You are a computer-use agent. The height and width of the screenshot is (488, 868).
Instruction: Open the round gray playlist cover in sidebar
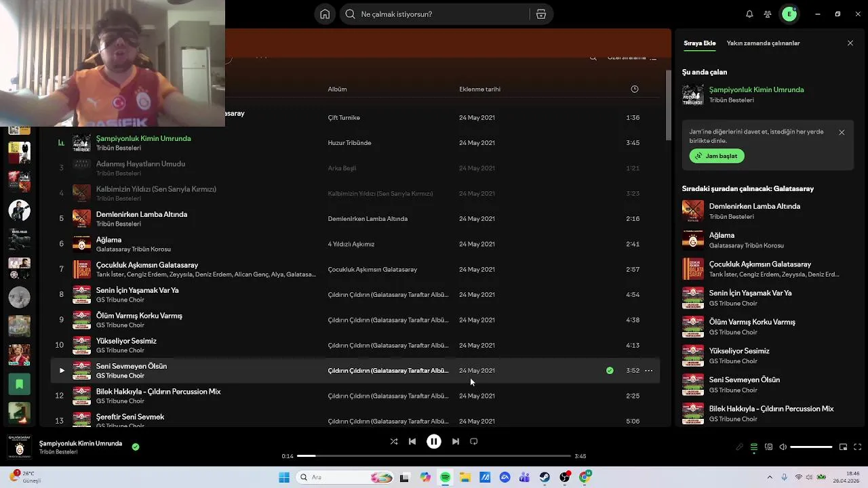point(19,297)
